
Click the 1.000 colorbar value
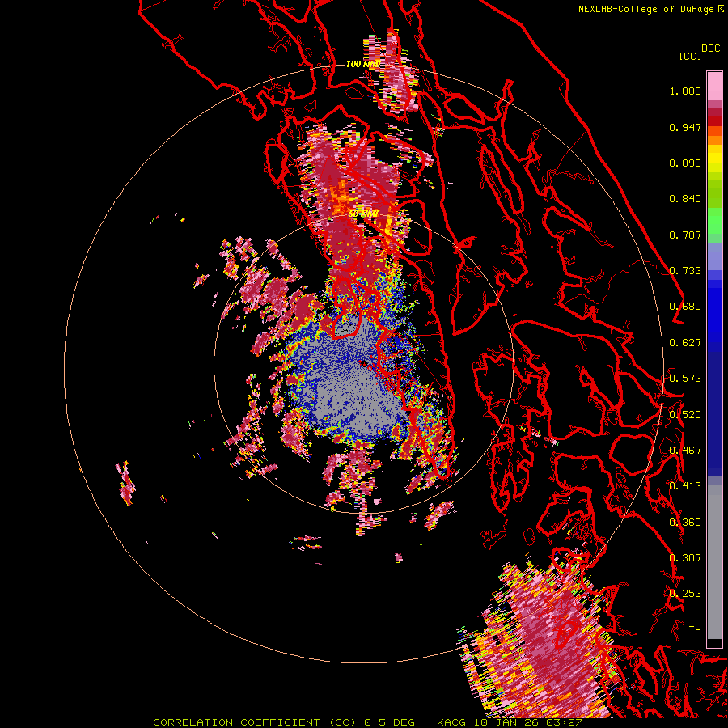[685, 91]
